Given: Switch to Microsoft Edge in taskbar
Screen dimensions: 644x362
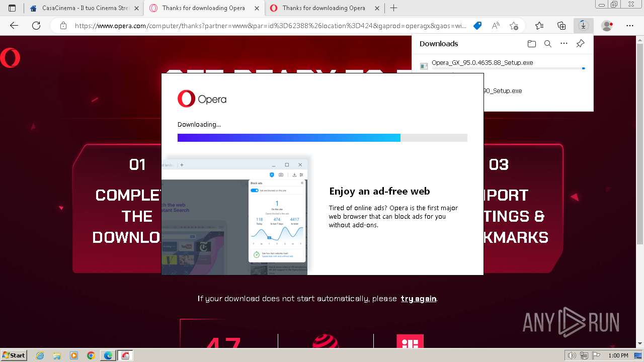Looking at the screenshot, I should [108, 355].
